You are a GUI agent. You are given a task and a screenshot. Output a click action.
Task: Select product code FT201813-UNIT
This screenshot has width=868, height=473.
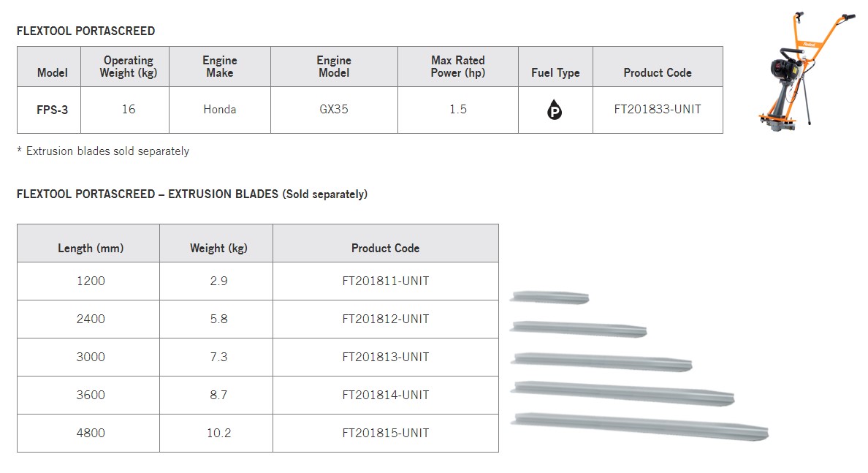[385, 357]
